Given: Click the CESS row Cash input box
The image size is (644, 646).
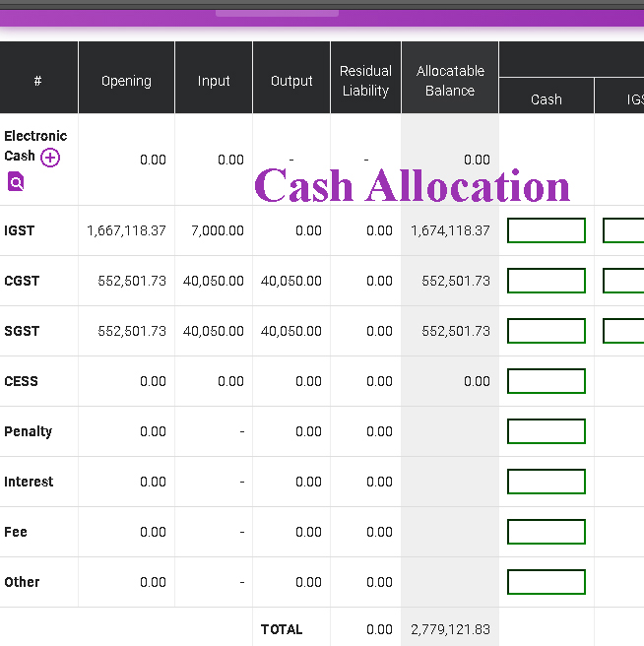Looking at the screenshot, I should tap(547, 381).
